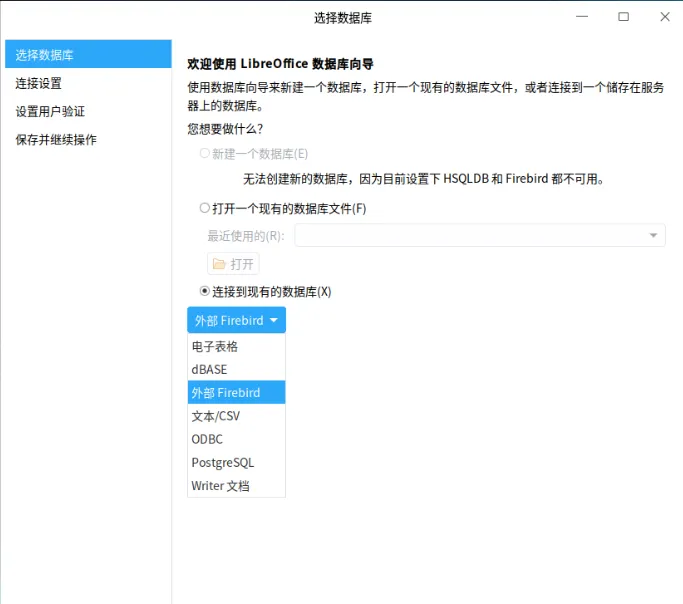Viewport: 683px width, 604px height.
Task: Expand the 最近使用的 combo box
Action: pos(480,236)
